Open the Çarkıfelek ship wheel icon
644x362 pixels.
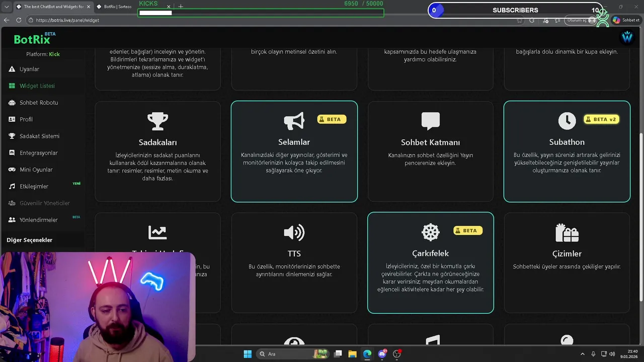pos(431,232)
